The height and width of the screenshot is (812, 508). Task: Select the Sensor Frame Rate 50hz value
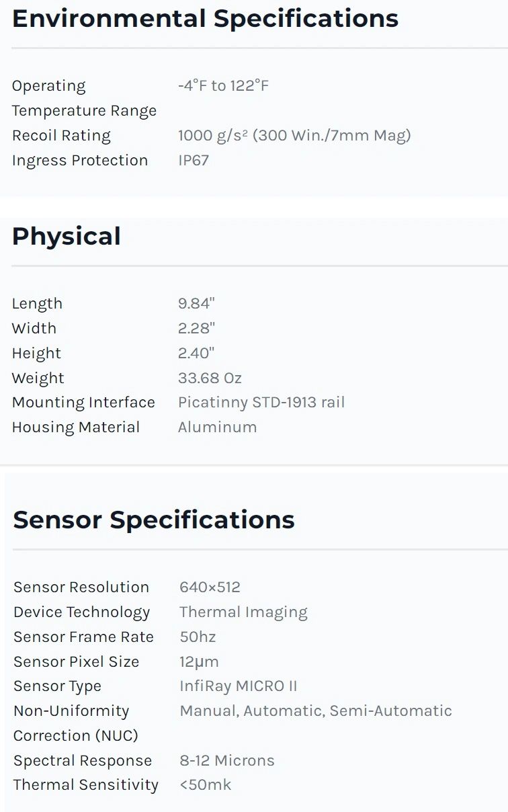point(198,637)
